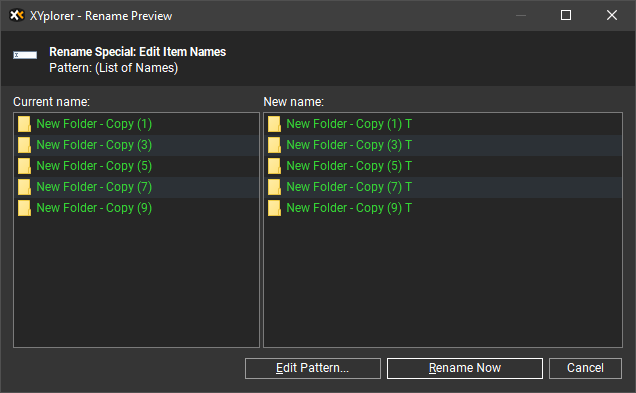Viewport: 636px width, 393px height.
Task: Click folder icon of new name Copy (9) T
Action: click(275, 208)
